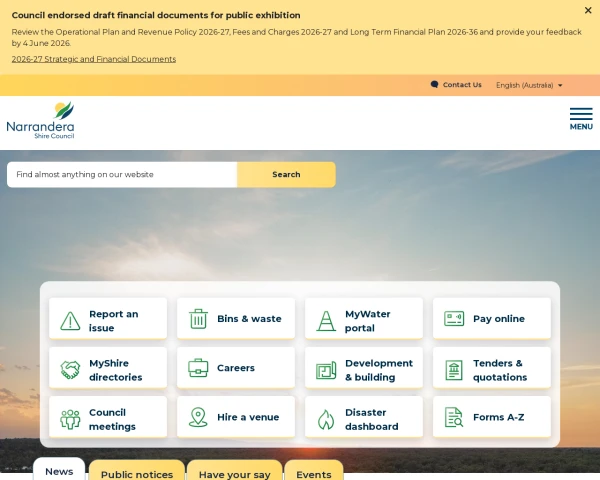Viewport: 600px width, 480px height.
Task: Click the MENU label text
Action: (581, 127)
